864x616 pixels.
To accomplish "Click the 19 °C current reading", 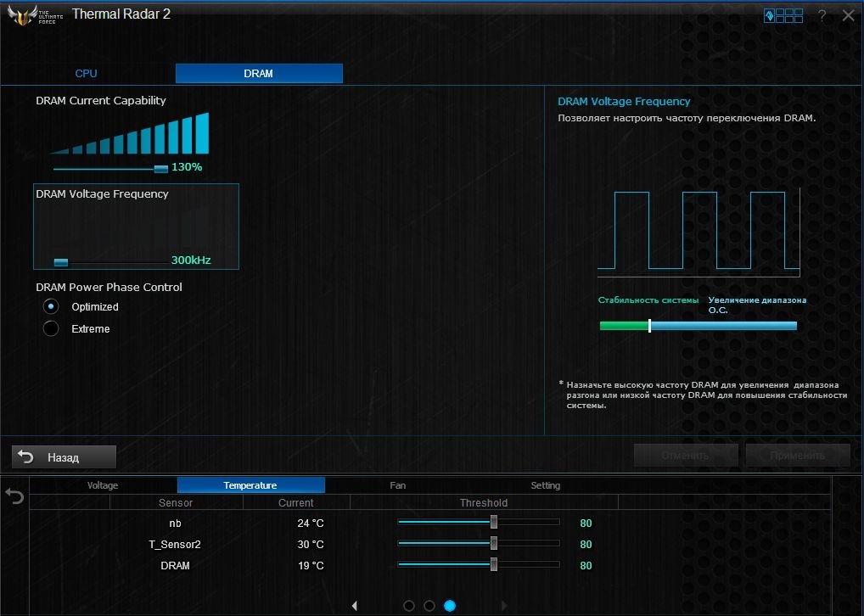I will click(311, 566).
